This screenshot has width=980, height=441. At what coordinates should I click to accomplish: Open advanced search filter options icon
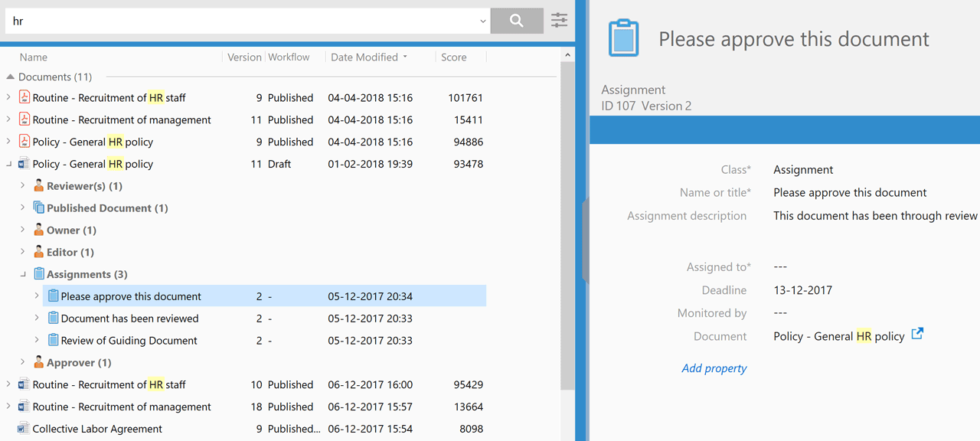pos(560,21)
